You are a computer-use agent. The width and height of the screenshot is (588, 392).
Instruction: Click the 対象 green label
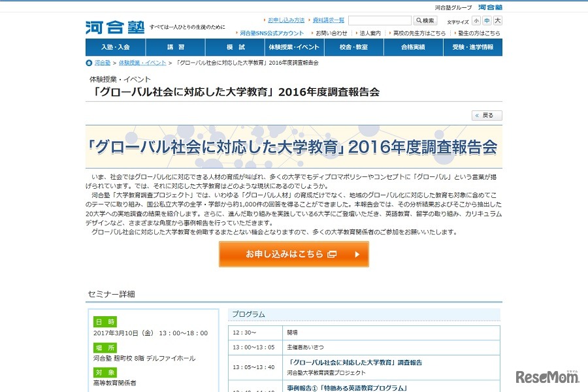[105, 372]
